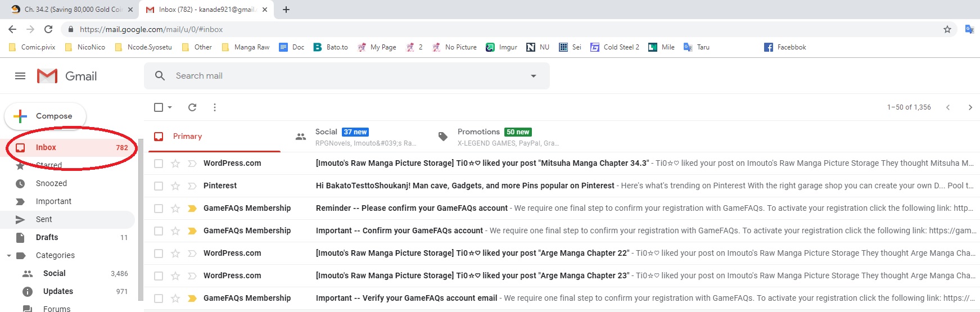The image size is (980, 312).
Task: Click the Google Translate icon in address bar
Action: click(x=969, y=29)
